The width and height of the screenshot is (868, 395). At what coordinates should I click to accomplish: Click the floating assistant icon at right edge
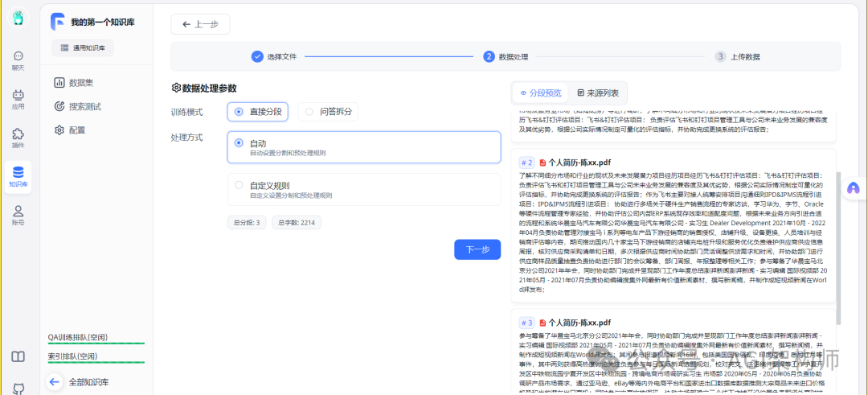point(853,188)
